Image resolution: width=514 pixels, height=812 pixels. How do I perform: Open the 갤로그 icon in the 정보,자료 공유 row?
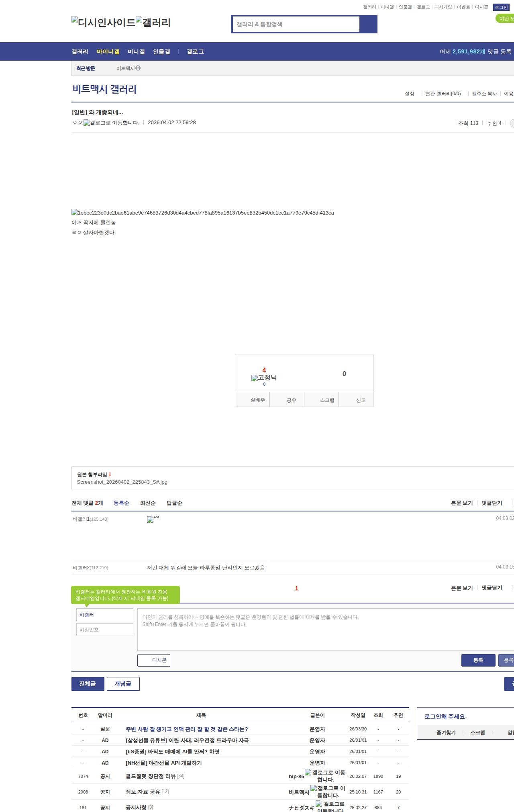click(x=328, y=792)
